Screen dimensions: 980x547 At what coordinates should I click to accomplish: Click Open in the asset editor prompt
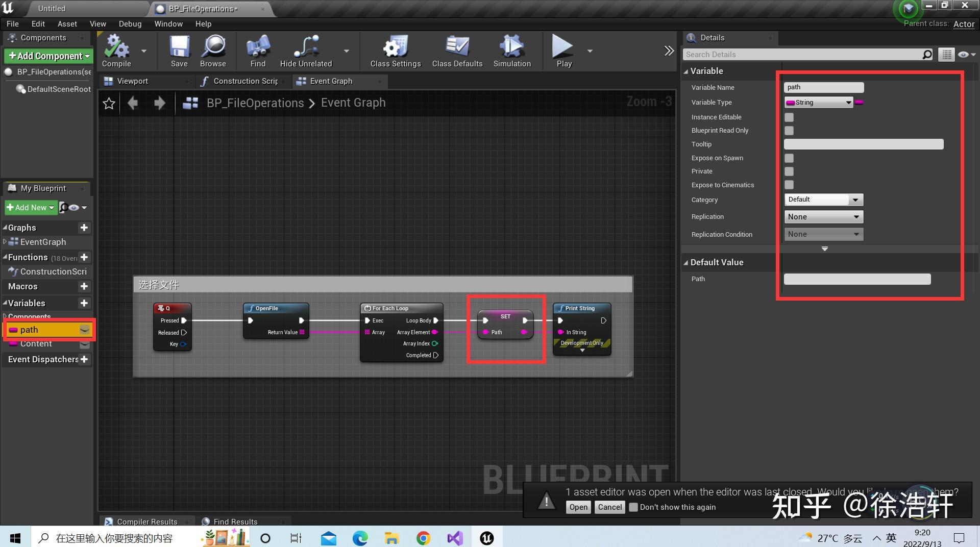click(577, 507)
